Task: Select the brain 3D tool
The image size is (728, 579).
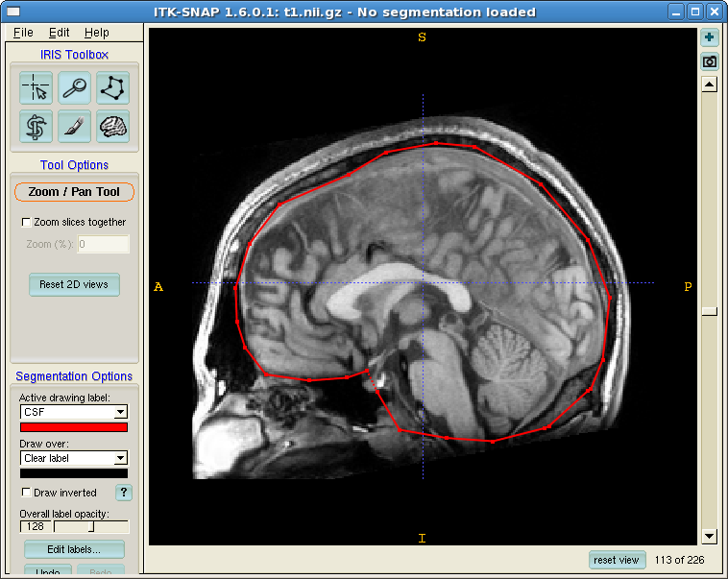Action: click(113, 126)
